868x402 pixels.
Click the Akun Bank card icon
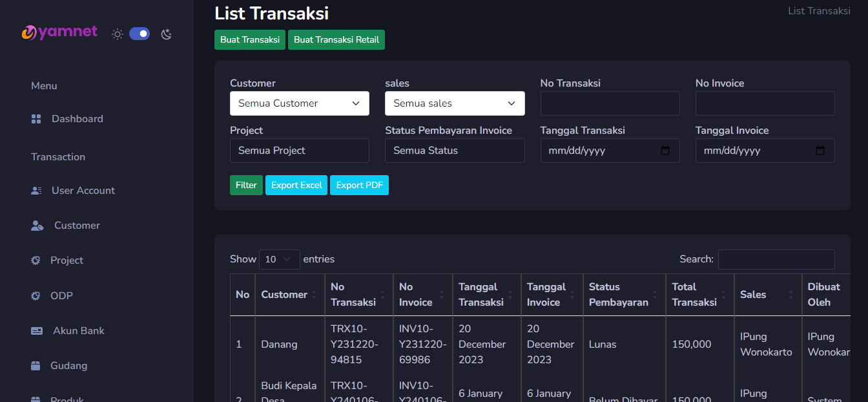point(37,331)
